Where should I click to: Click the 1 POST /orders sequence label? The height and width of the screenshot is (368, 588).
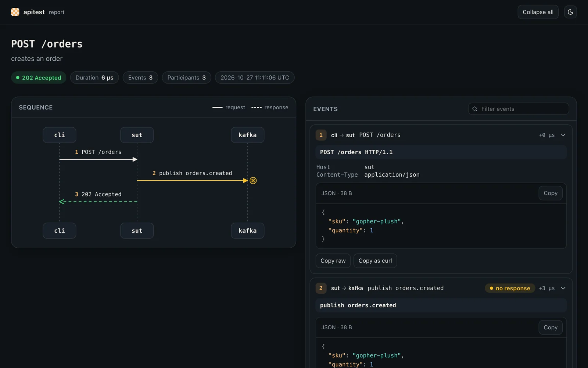[x=98, y=152]
